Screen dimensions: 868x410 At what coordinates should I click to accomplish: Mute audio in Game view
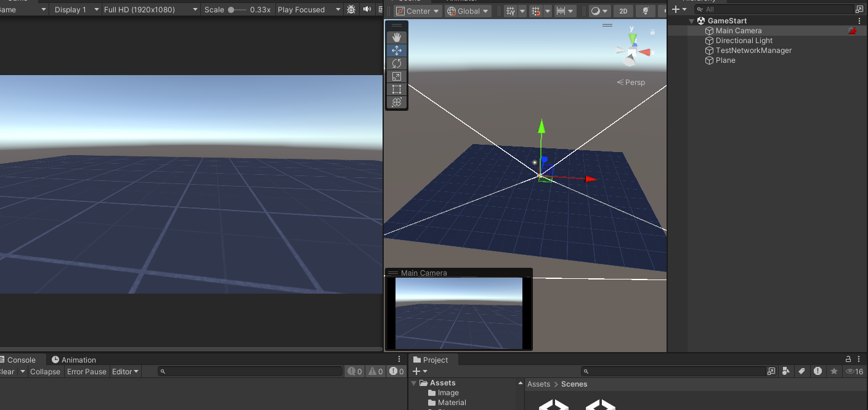coord(367,10)
